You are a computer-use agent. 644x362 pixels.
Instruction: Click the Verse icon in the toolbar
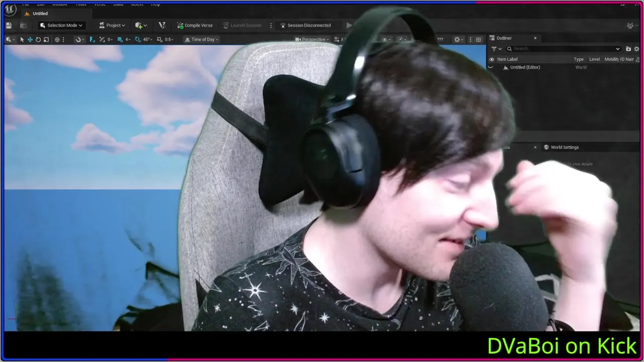(x=162, y=25)
